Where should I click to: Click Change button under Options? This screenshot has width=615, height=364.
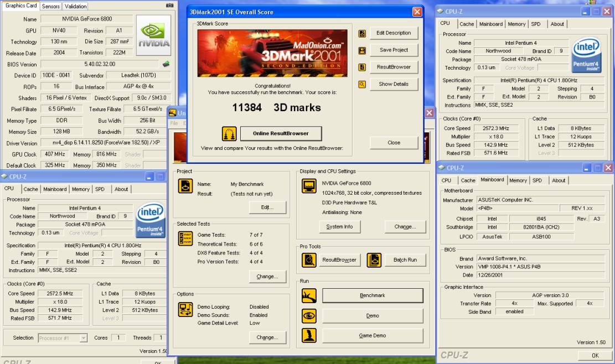coord(267,337)
